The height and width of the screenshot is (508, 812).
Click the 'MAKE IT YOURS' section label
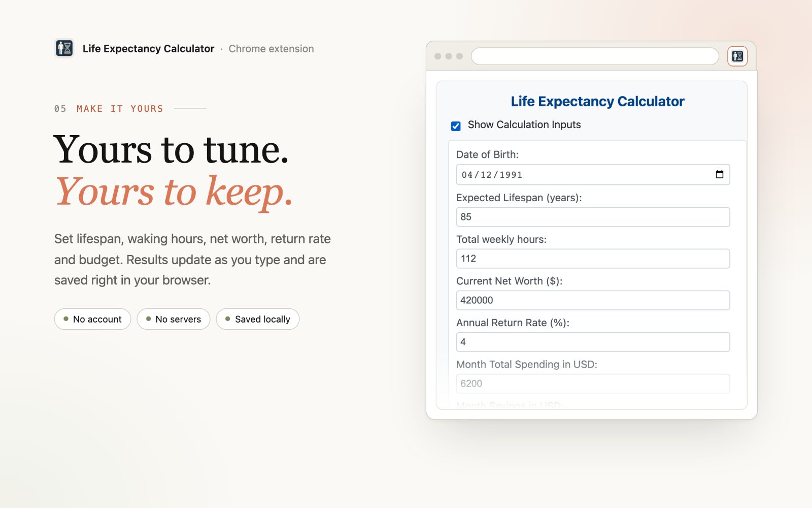tap(120, 109)
